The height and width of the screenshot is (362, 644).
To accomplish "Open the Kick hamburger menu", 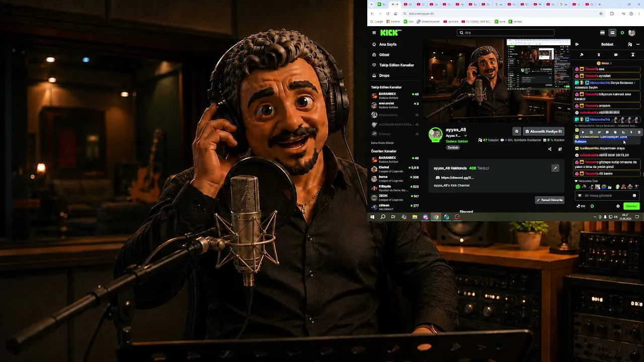I will 374,33.
